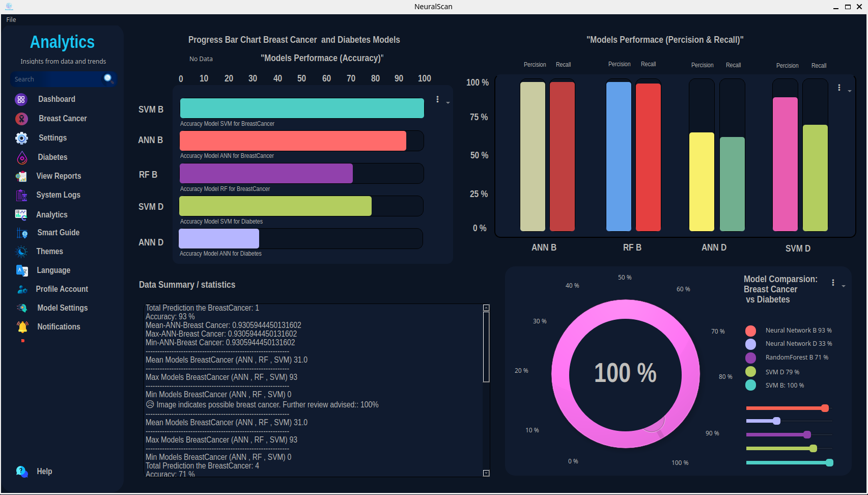Open the View Reports icon
The image size is (868, 495).
pos(21,177)
